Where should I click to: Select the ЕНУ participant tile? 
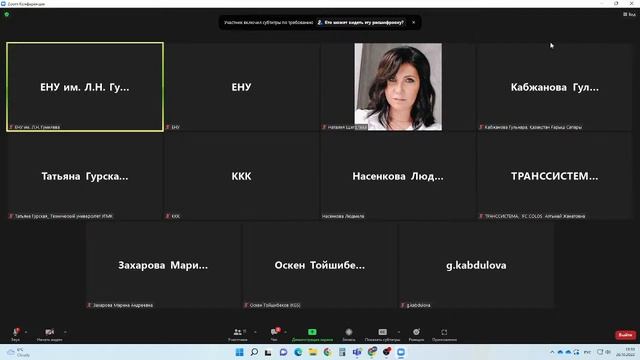click(242, 87)
